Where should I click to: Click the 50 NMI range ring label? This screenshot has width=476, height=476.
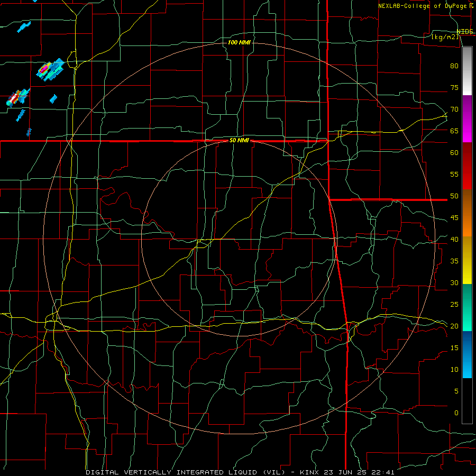[239, 140]
